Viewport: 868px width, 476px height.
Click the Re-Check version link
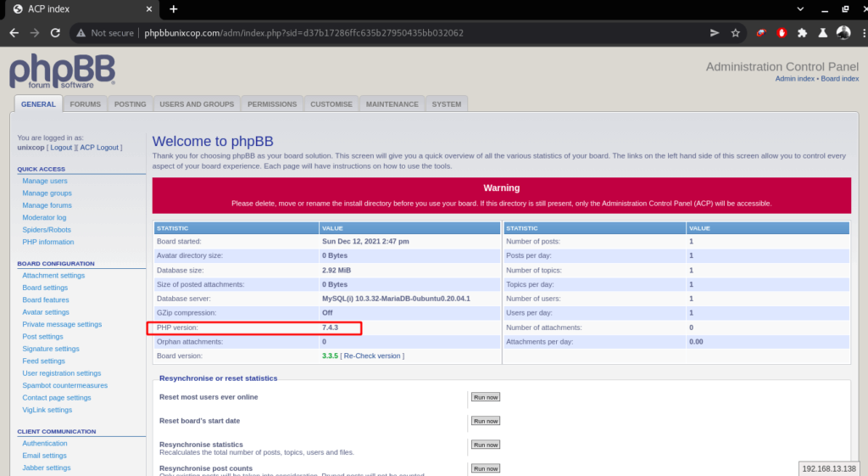[372, 356]
